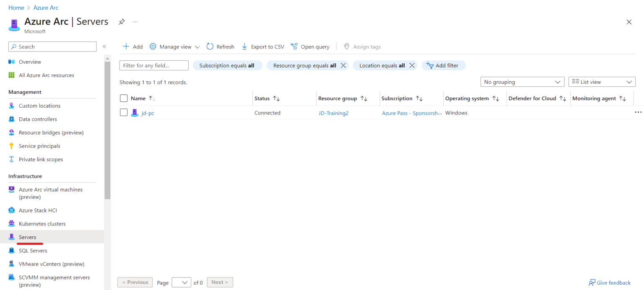Viewport: 644px width, 290px height.
Task: Select all records via header checkbox
Action: tap(124, 98)
